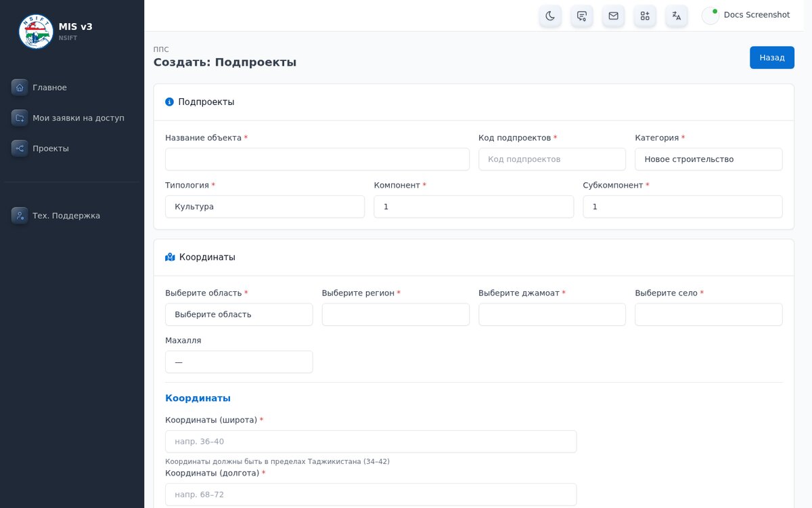Click the Docs Screenshot user avatar
Viewport: 812px width, 508px height.
pyautogui.click(x=710, y=16)
